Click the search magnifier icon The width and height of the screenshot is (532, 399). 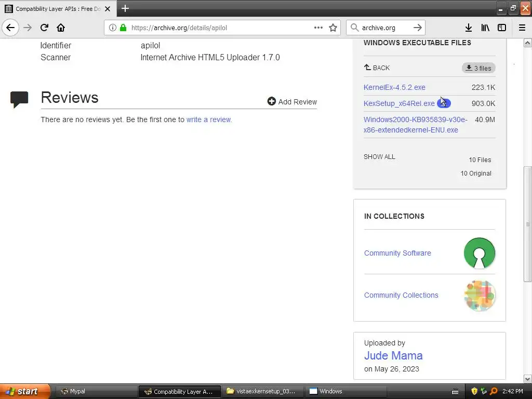click(354, 28)
